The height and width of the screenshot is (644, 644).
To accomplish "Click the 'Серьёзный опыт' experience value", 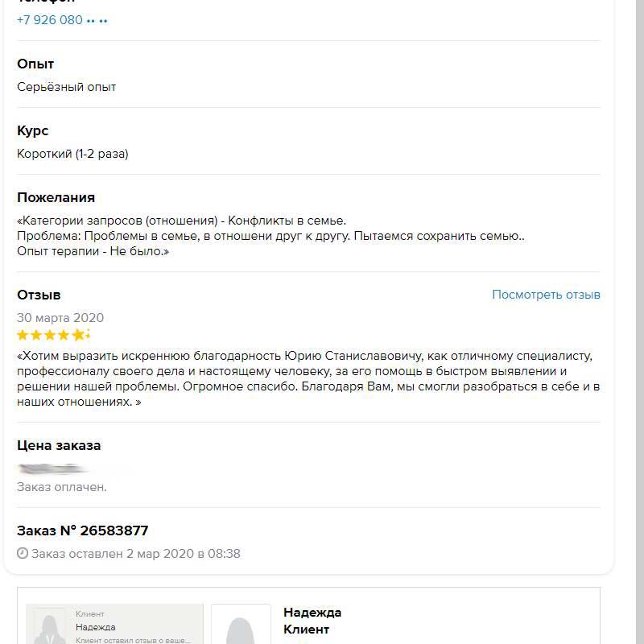I will click(67, 87).
